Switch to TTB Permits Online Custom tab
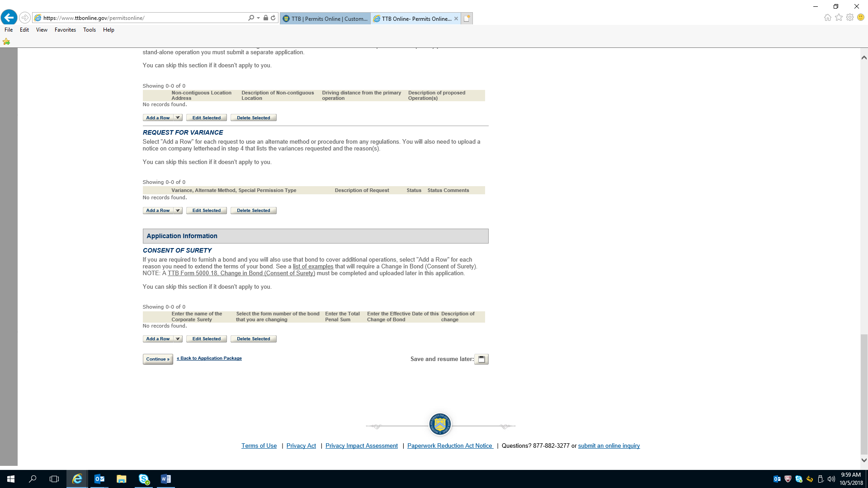The height and width of the screenshot is (488, 868). (325, 19)
